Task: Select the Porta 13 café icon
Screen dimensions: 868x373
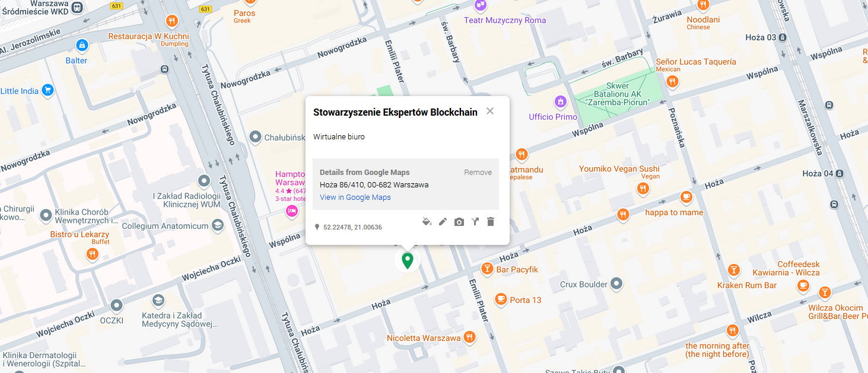Action: pos(501,298)
